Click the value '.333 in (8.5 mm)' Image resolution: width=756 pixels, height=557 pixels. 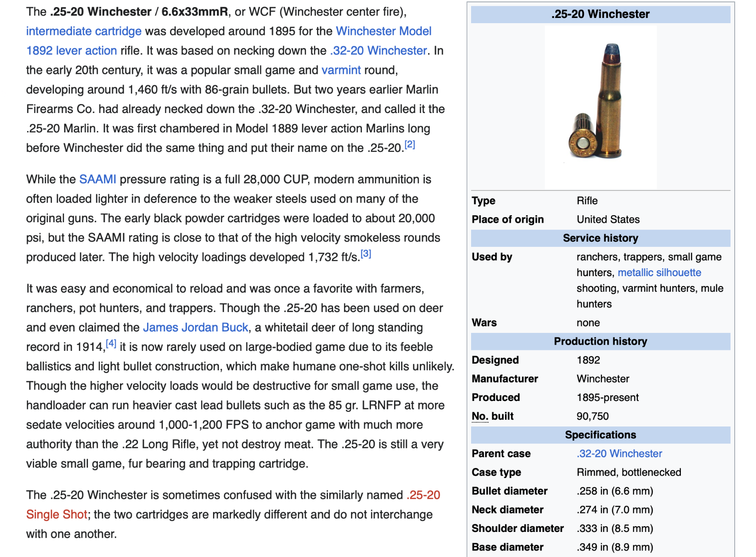(615, 528)
